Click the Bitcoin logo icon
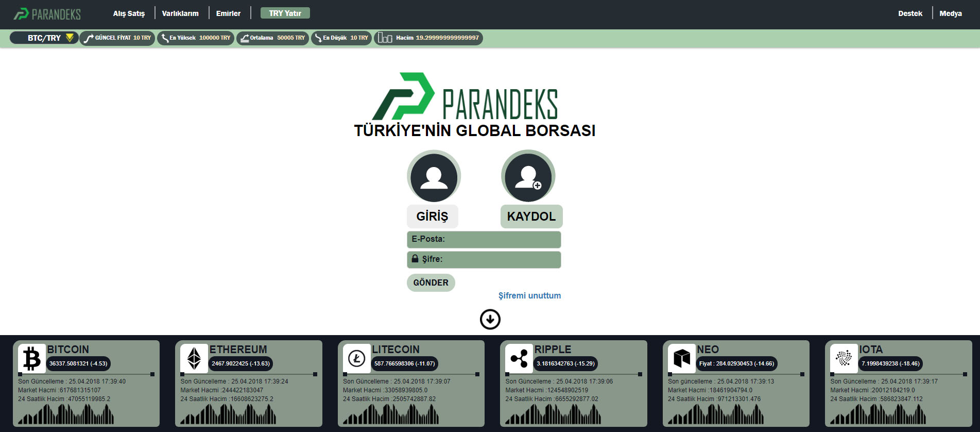The image size is (980, 432). pyautogui.click(x=32, y=359)
